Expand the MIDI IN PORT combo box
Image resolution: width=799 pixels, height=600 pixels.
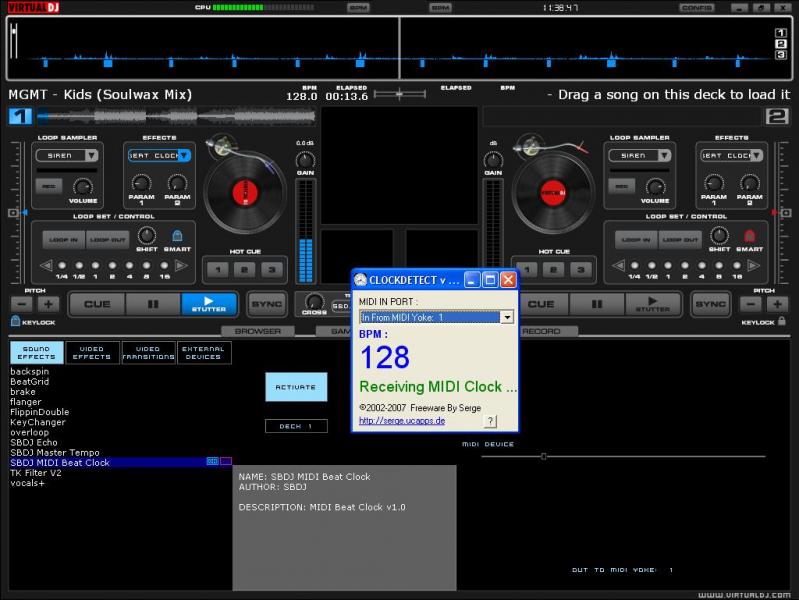507,317
